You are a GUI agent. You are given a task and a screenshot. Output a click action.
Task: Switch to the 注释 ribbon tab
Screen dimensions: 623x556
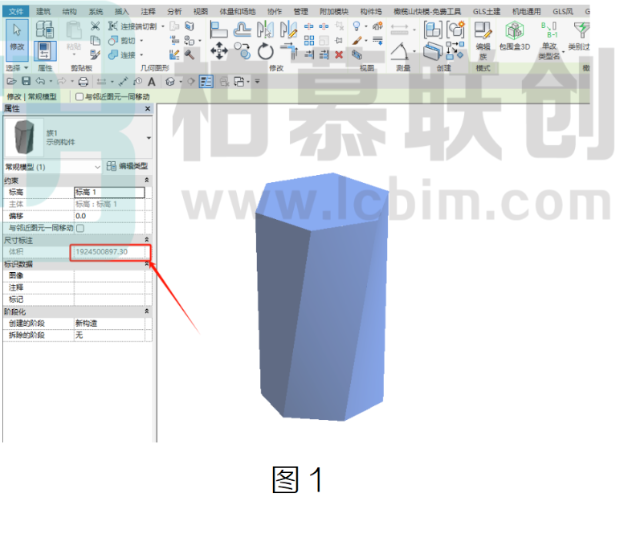click(x=148, y=11)
